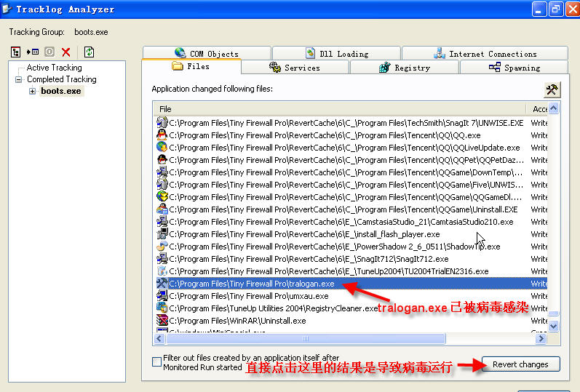This screenshot has width=580, height=392.
Task: Click the SnagIt712.exe icon
Action: tap(162, 258)
